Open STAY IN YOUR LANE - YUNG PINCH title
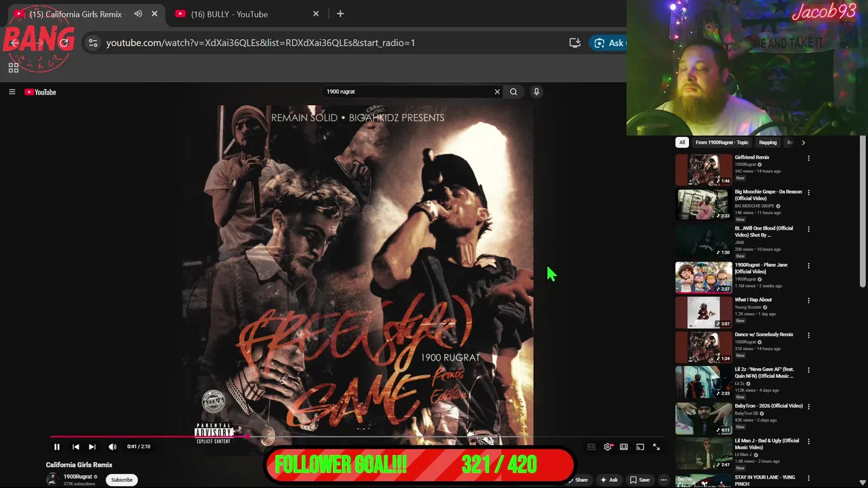 [765, 481]
